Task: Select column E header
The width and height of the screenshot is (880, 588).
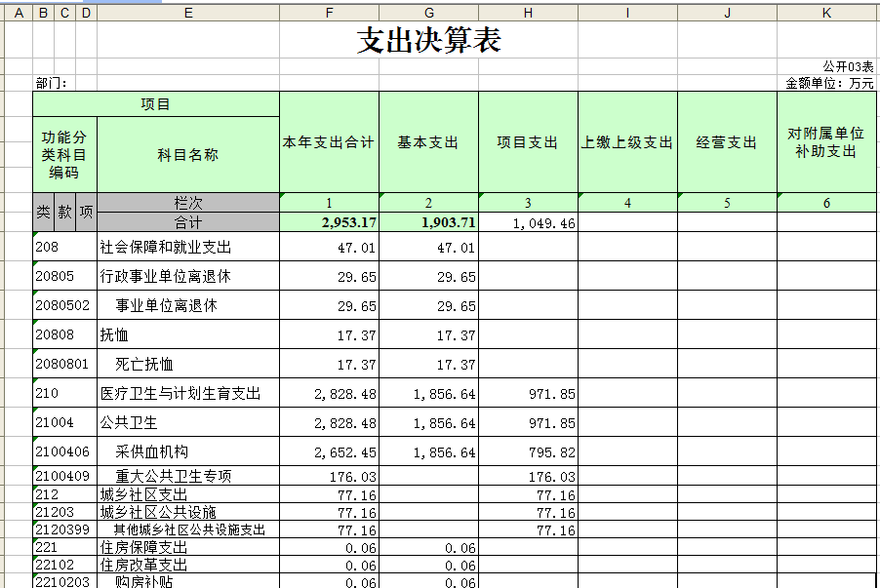Action: pos(188,13)
